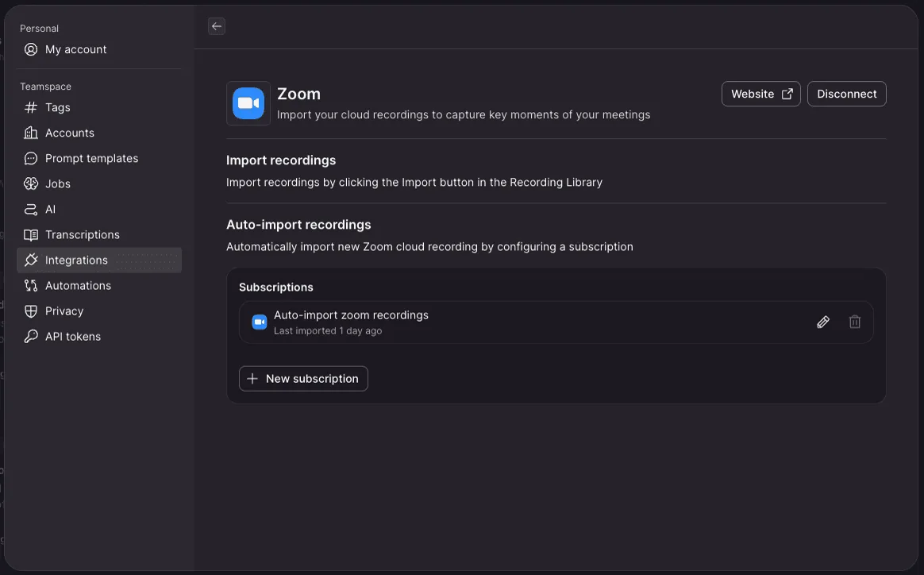Delete the Auto-import zoom recordings subscription

point(854,322)
